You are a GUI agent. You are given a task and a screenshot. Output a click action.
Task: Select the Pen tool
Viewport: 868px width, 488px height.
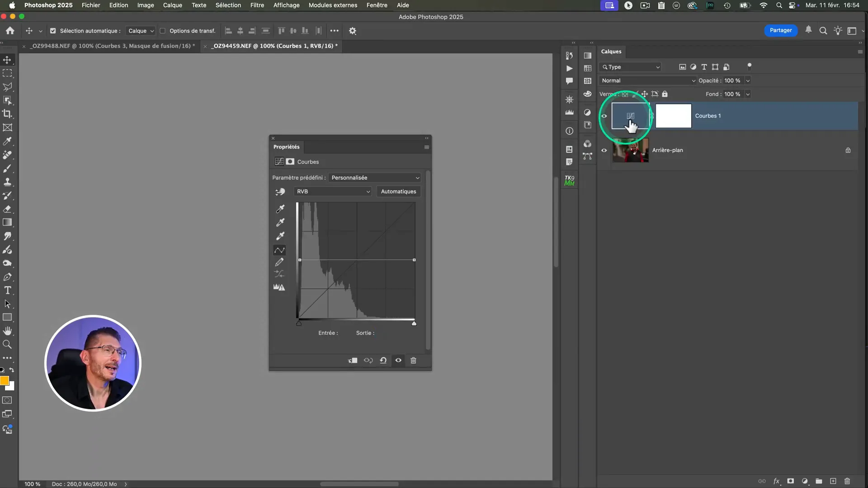click(7, 277)
